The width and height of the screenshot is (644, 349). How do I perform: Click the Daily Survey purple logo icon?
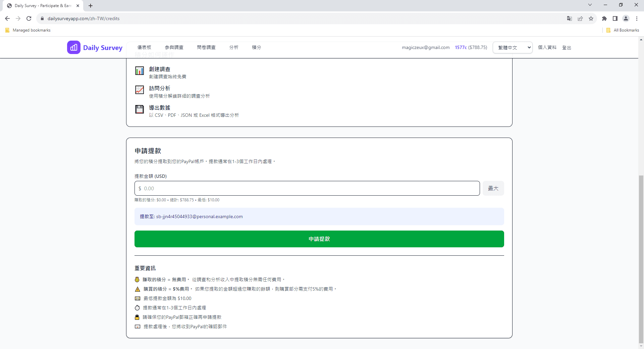click(74, 47)
